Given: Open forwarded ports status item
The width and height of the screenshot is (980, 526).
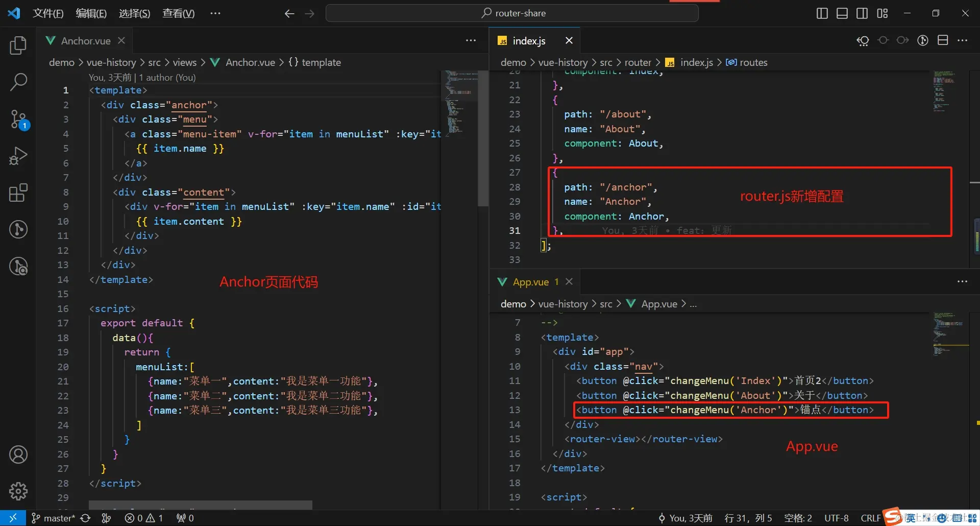Looking at the screenshot, I should click(x=185, y=518).
